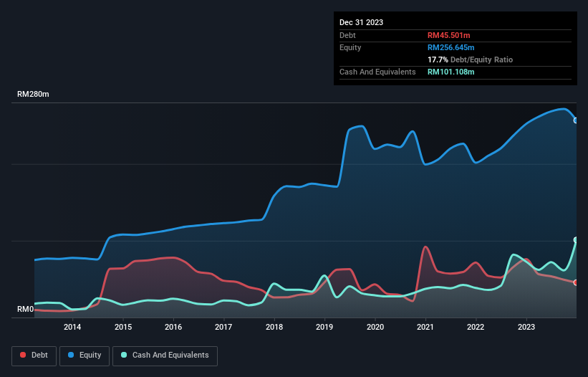Select the Cash And Equivalents endpoint marker
This screenshot has height=377, width=588.
(576, 239)
